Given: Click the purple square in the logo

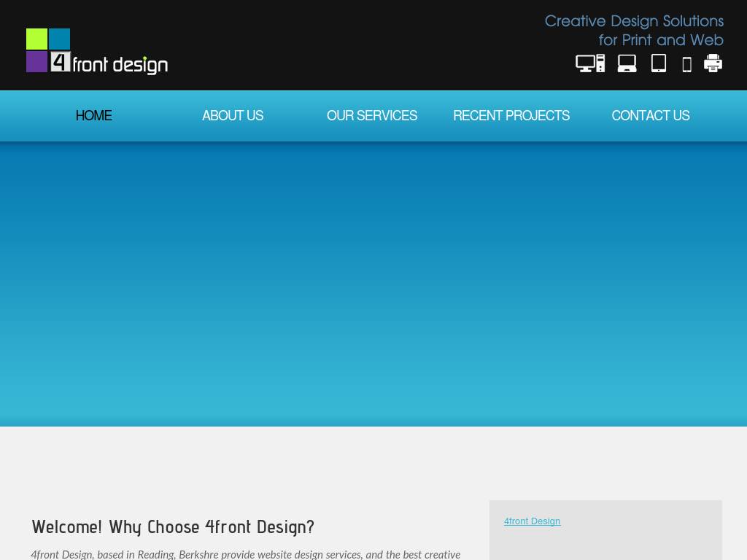Looking at the screenshot, I should pyautogui.click(x=36, y=61).
